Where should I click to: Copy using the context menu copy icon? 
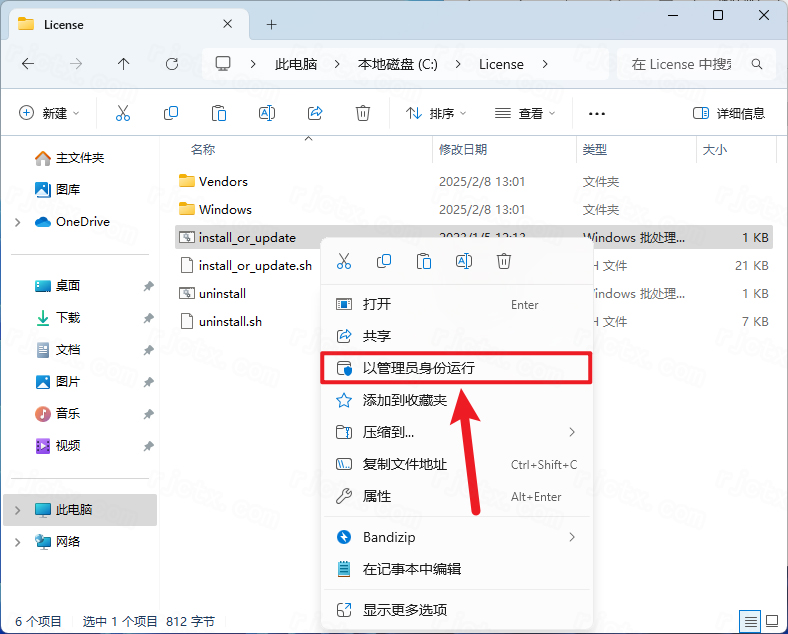(384, 261)
